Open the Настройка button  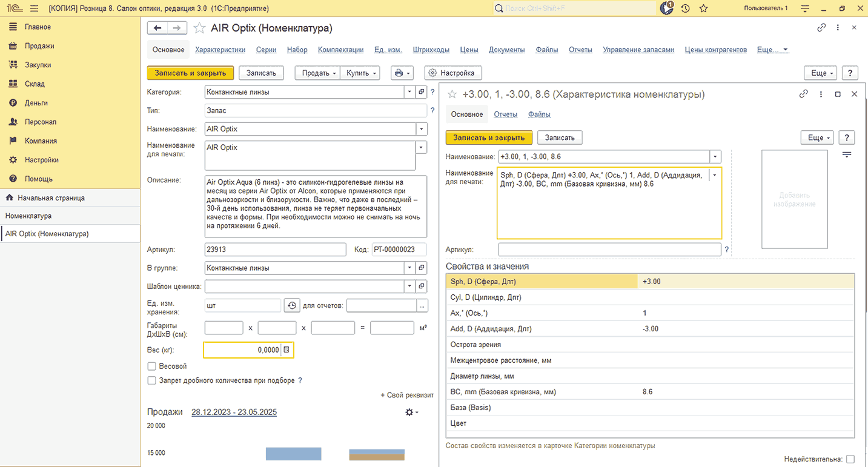point(453,73)
